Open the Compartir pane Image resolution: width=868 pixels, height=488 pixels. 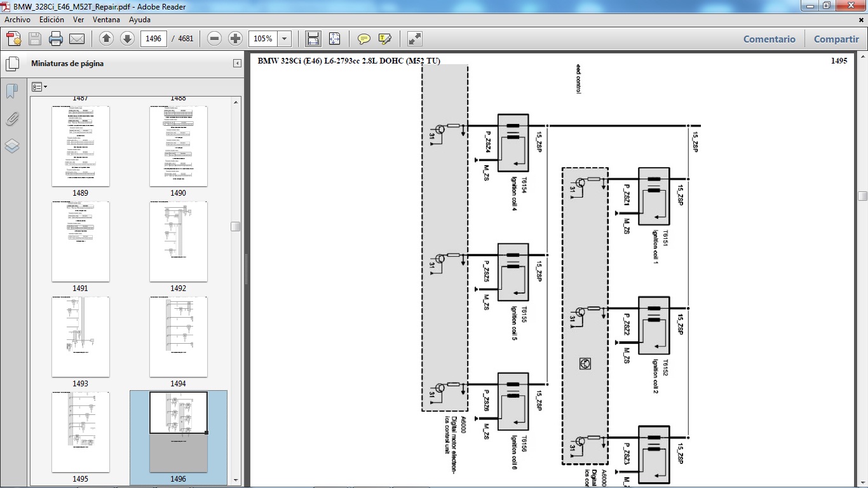coord(836,39)
